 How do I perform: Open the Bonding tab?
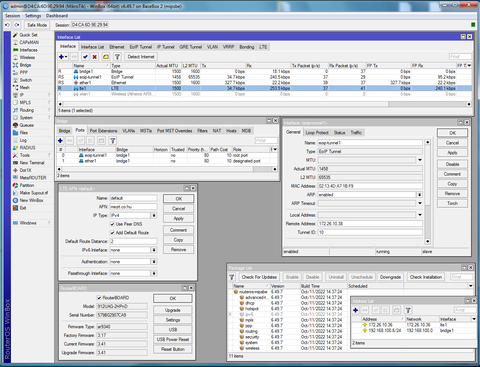point(246,47)
